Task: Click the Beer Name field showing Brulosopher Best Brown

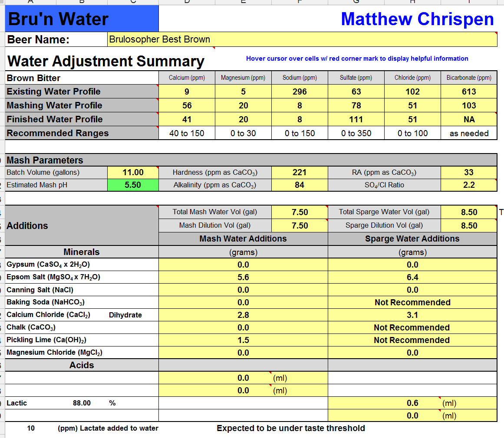Action: pyautogui.click(x=302, y=39)
